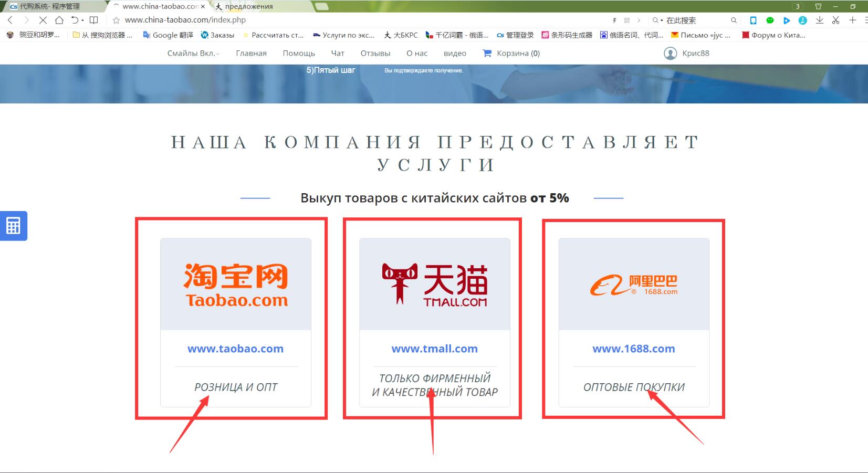The height and width of the screenshot is (473, 868).
Task: Click the tab counter badge showing 3
Action: coord(798,6)
